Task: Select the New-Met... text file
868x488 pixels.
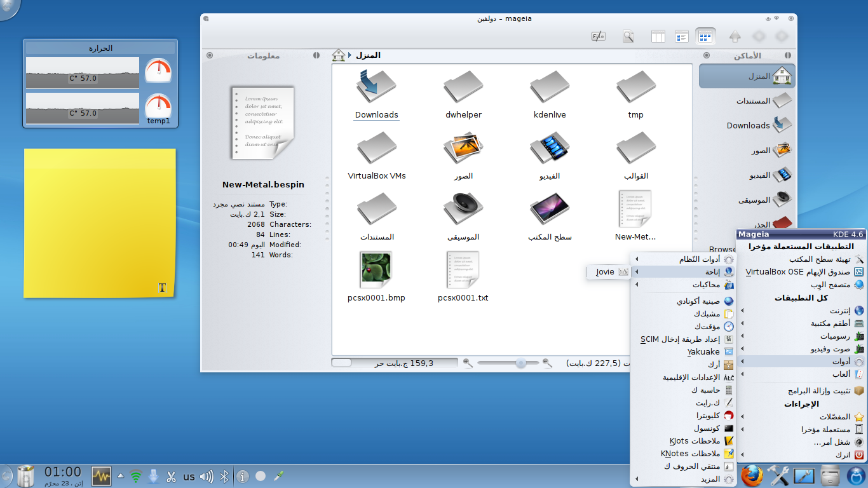Action: point(636,216)
